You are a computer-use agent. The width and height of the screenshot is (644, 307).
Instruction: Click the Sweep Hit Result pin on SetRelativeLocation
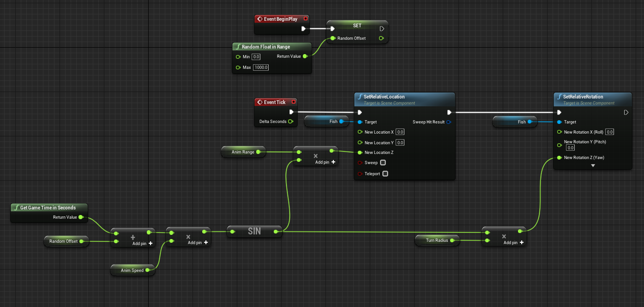click(x=448, y=122)
